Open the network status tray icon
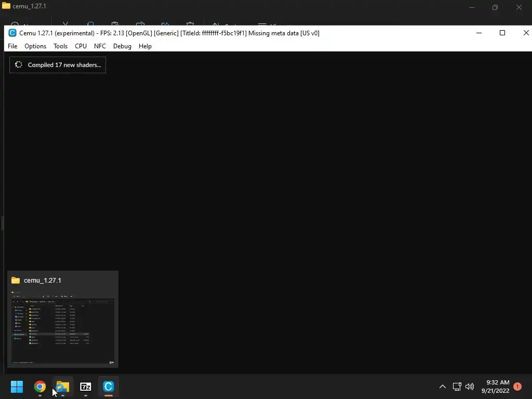 (457, 387)
